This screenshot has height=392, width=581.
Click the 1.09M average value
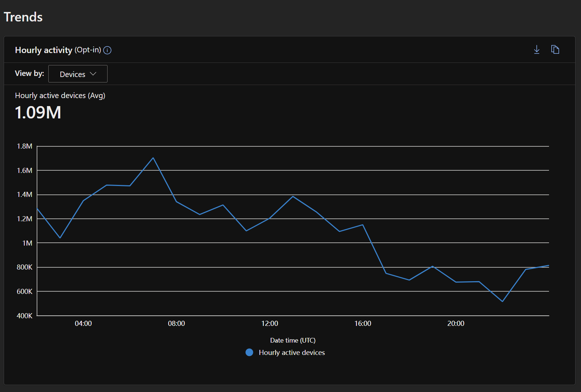[38, 112]
